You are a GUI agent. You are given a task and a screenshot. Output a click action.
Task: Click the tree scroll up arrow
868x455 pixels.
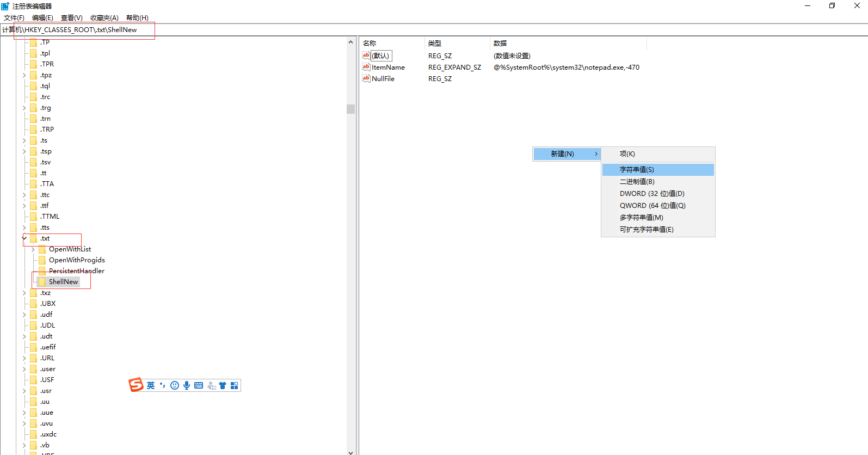[350, 42]
